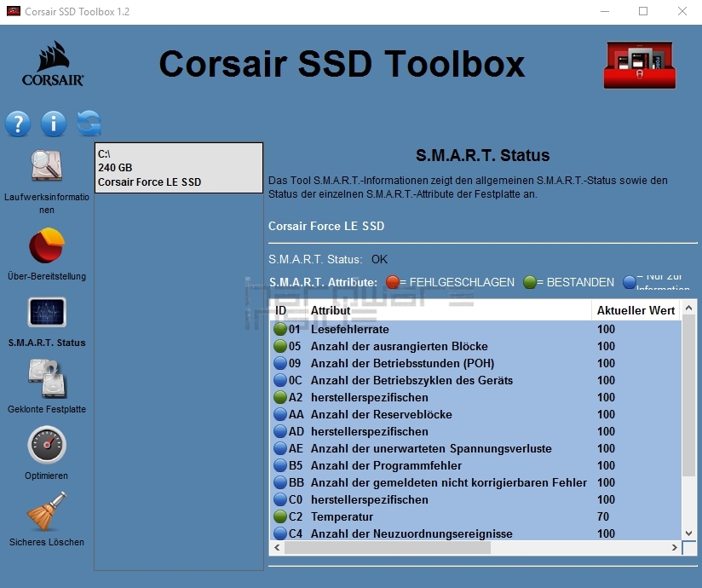This screenshot has width=702, height=588.
Task: Click the horizontal scrollbar thumb
Action: (388, 547)
